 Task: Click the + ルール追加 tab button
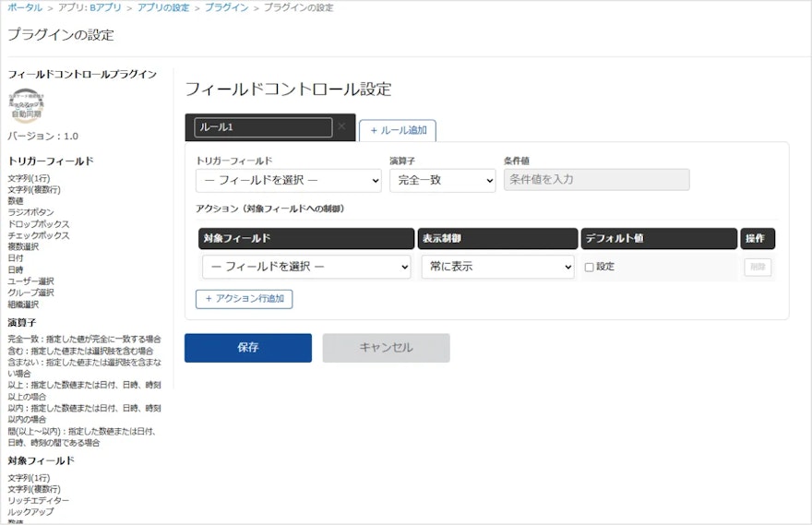point(398,130)
